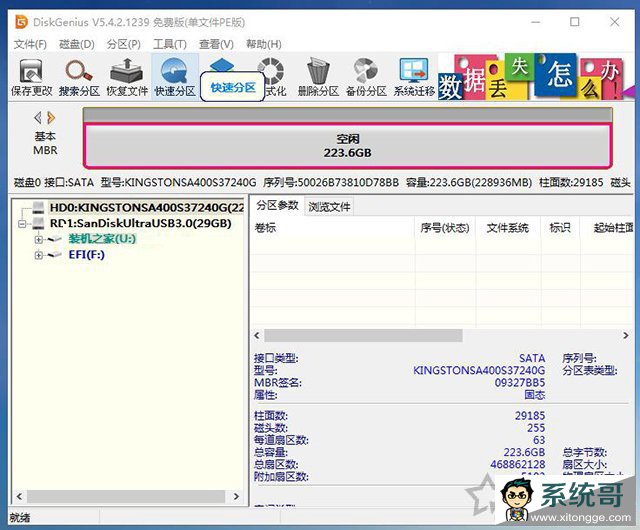Open the 查看(V) menu

[x=216, y=44]
